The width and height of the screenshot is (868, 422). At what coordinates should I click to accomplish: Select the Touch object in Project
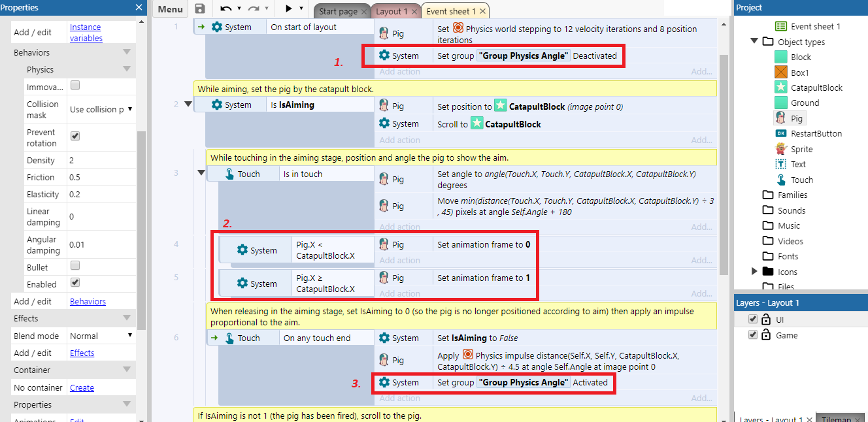coord(794,180)
